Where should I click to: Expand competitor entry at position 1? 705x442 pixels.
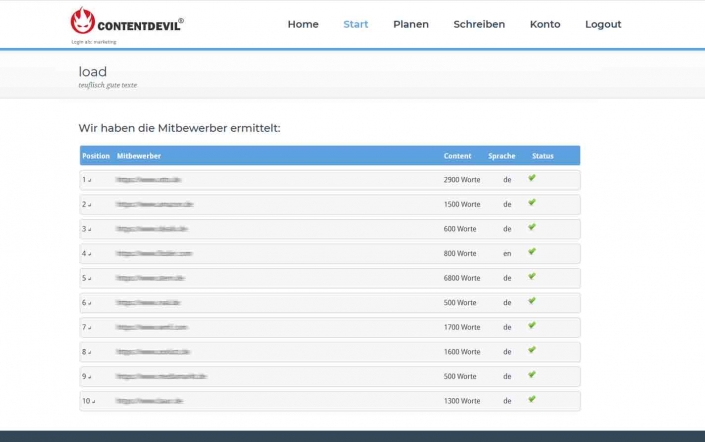click(x=86, y=180)
